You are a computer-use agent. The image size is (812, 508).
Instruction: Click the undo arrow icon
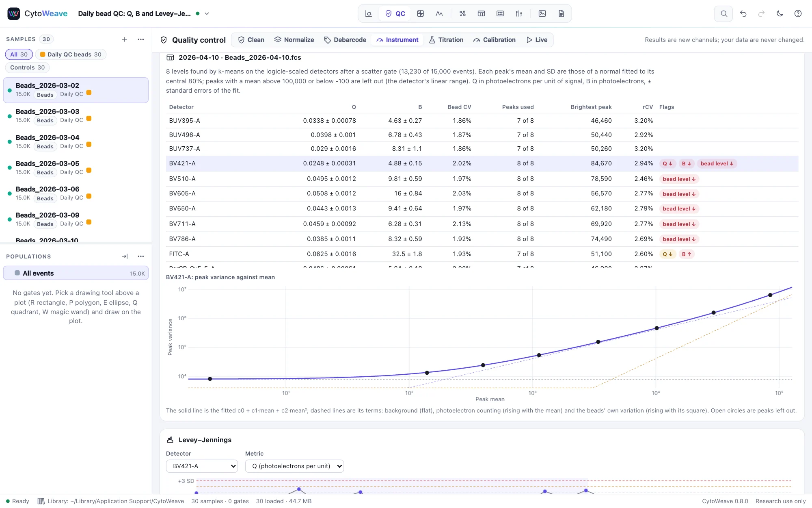point(743,13)
